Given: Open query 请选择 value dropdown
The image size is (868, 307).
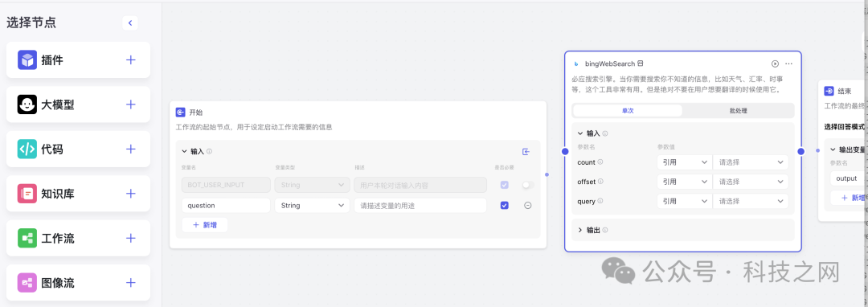Looking at the screenshot, I should pyautogui.click(x=751, y=202).
